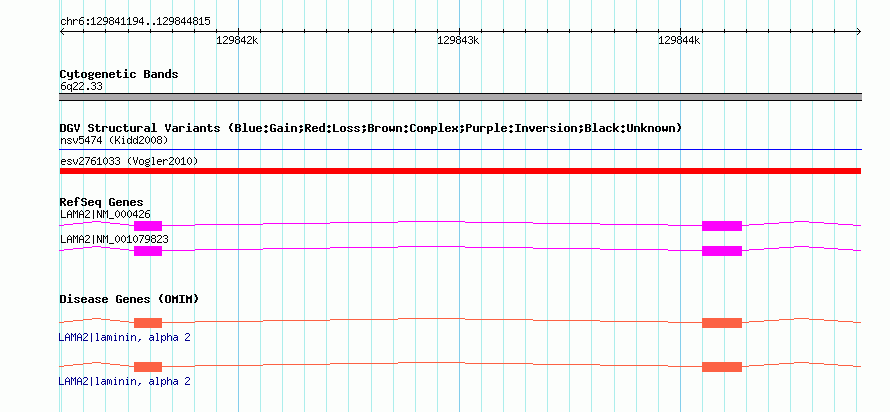Click upper LAMA2|laminin, alpha 2 label
The width and height of the screenshot is (890, 412).
124,338
